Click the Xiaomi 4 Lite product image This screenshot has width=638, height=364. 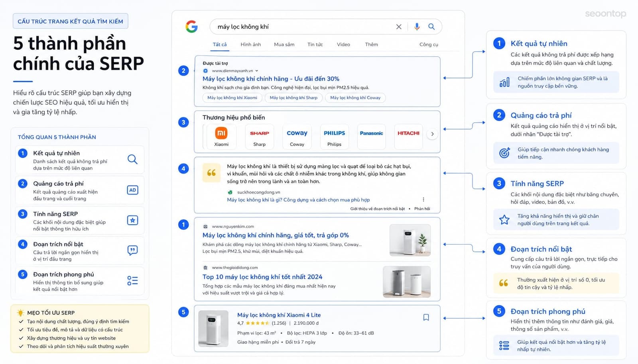pyautogui.click(x=213, y=329)
